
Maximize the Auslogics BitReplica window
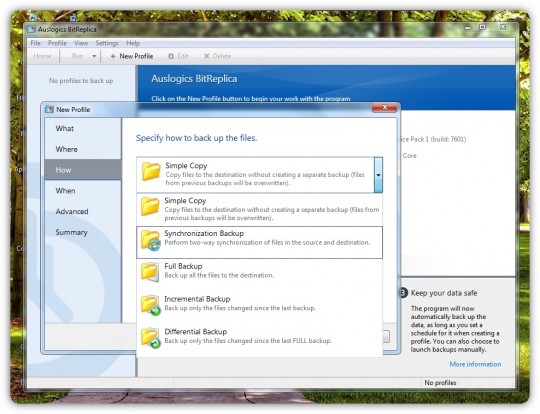[x=483, y=27]
